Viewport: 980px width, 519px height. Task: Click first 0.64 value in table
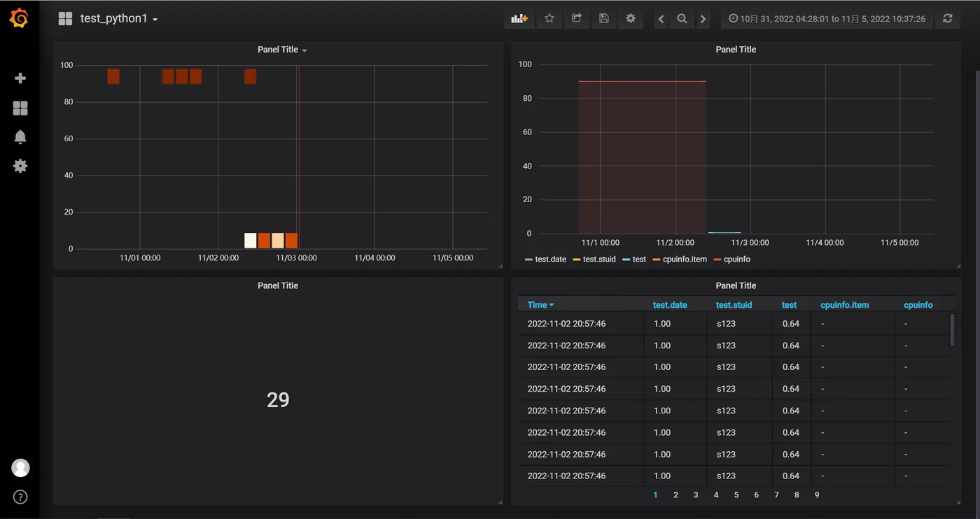point(791,324)
